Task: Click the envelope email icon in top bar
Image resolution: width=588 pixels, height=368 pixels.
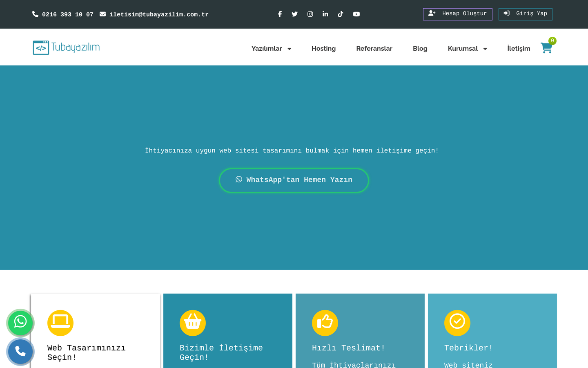Action: 102,14
